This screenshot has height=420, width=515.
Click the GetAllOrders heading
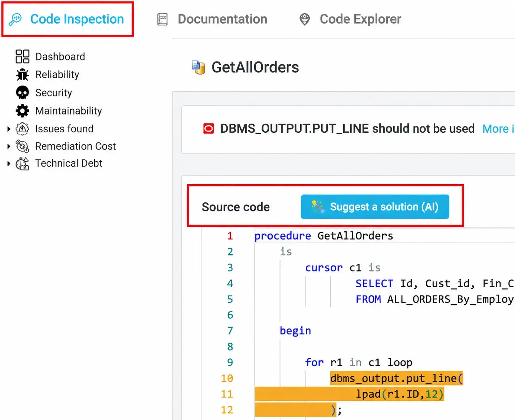tap(255, 67)
